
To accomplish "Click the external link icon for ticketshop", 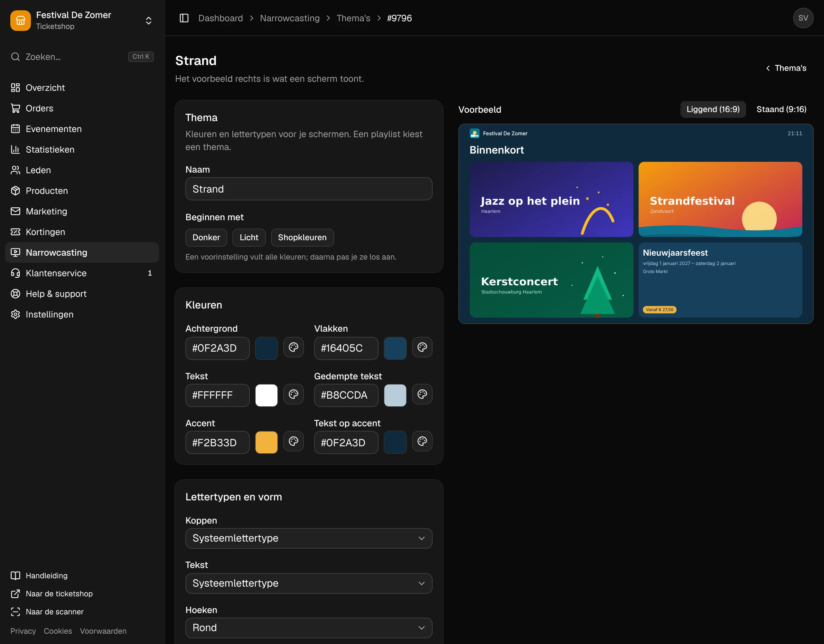I will 15,593.
